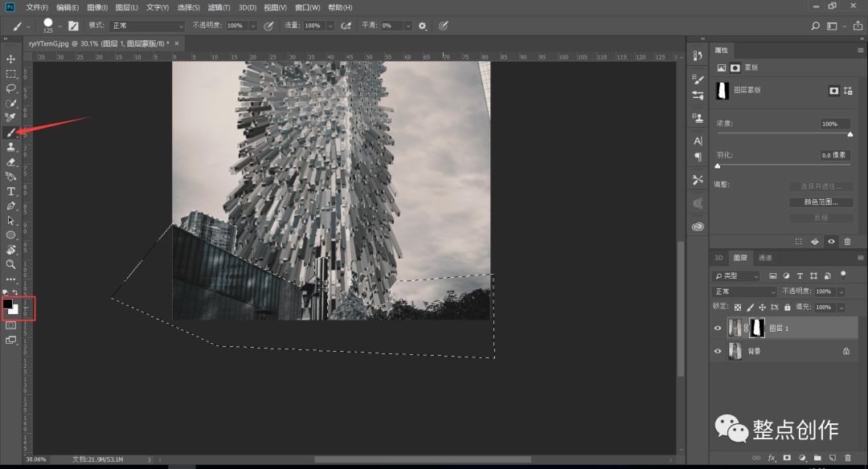
Task: Open the brush settings panel icon
Action: pos(73,26)
